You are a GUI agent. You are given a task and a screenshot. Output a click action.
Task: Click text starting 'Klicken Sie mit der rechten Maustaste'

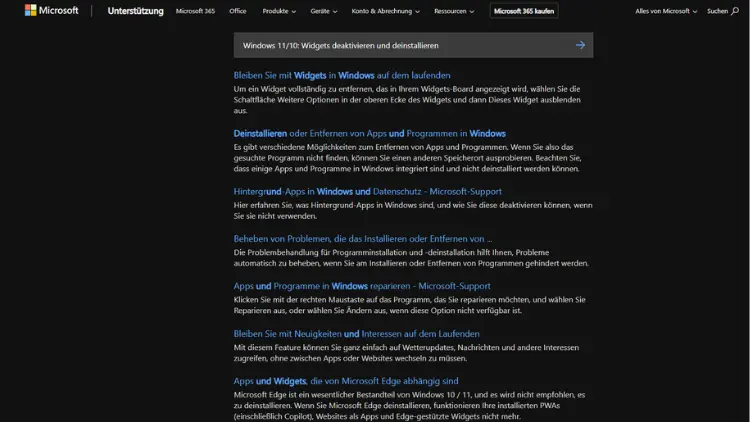[x=409, y=305]
